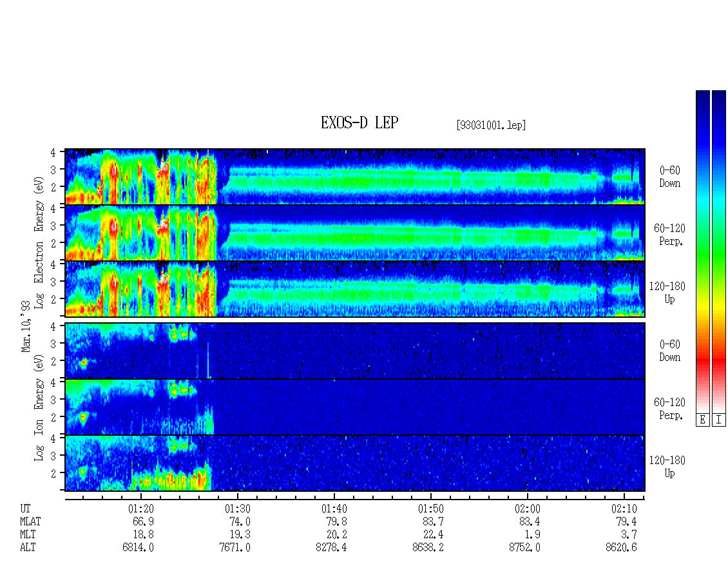
Task: Click 60-120 Perp. label beside ion panel
Action: 669,409
